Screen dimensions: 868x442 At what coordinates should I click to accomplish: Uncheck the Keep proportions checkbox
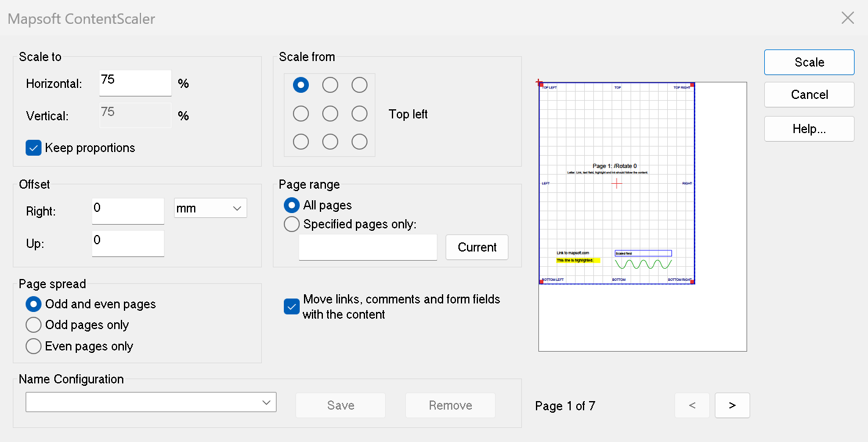(34, 148)
